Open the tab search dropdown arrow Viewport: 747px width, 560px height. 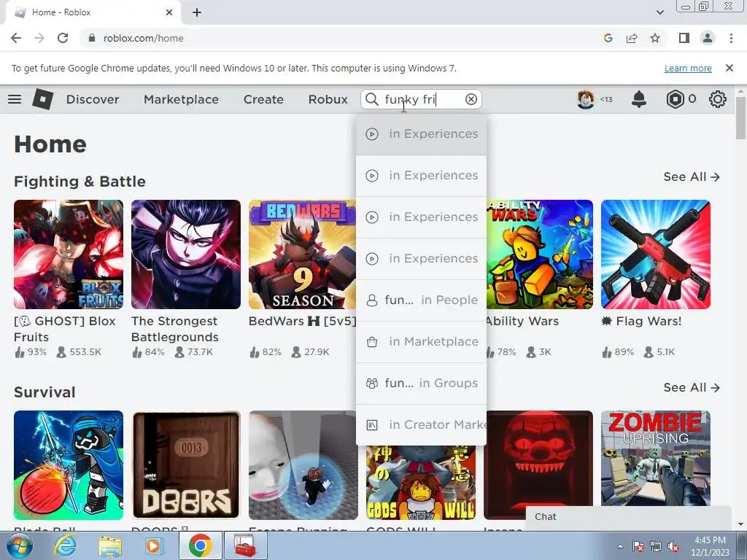click(659, 12)
